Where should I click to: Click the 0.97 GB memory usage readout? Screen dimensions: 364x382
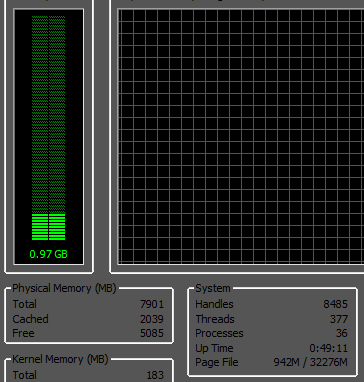click(49, 254)
